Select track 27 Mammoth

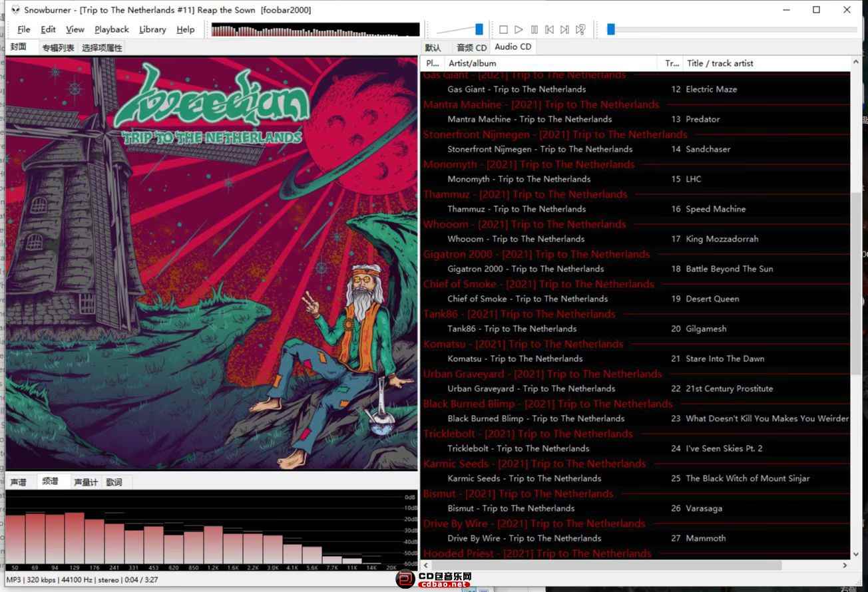(x=636, y=538)
